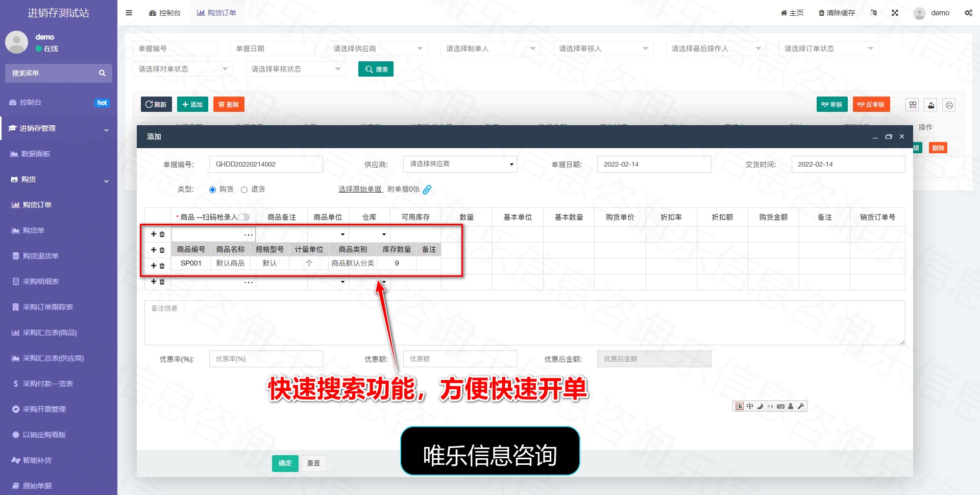Click the export icon in the table toolbar
Screen dimensions: 980x495
tap(931, 105)
